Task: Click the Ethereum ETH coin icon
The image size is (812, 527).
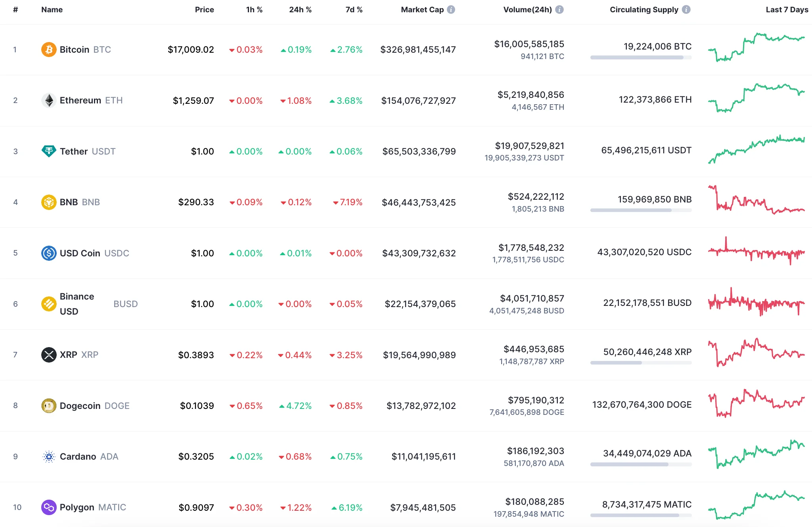Action: [x=48, y=100]
